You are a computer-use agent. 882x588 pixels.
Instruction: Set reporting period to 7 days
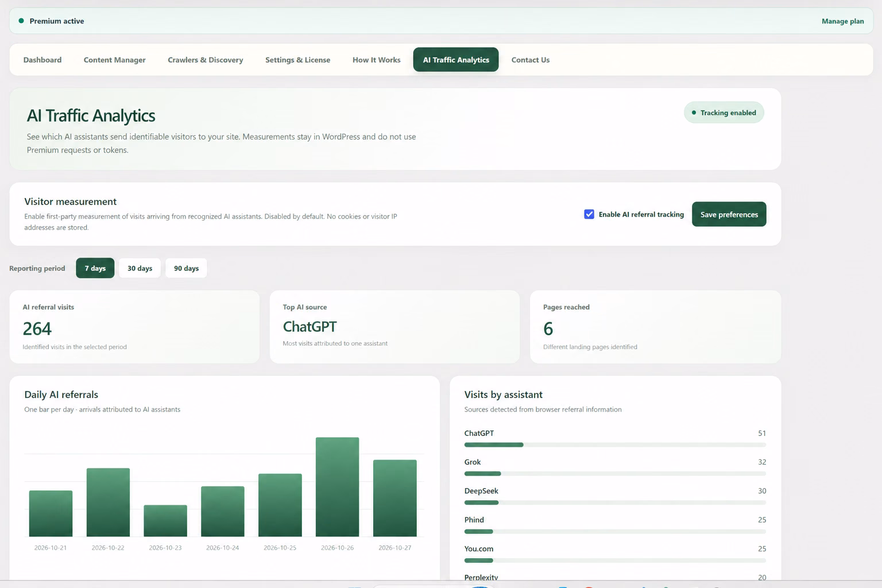95,268
